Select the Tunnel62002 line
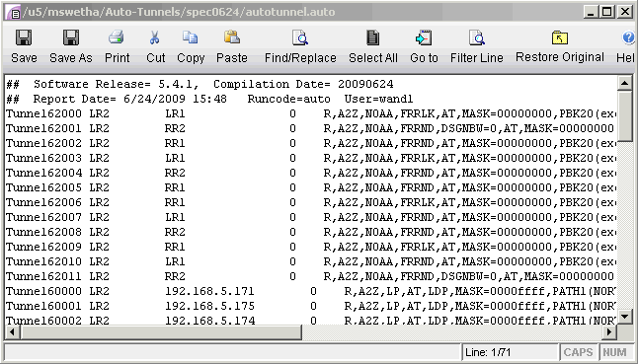 pyautogui.click(x=311, y=143)
